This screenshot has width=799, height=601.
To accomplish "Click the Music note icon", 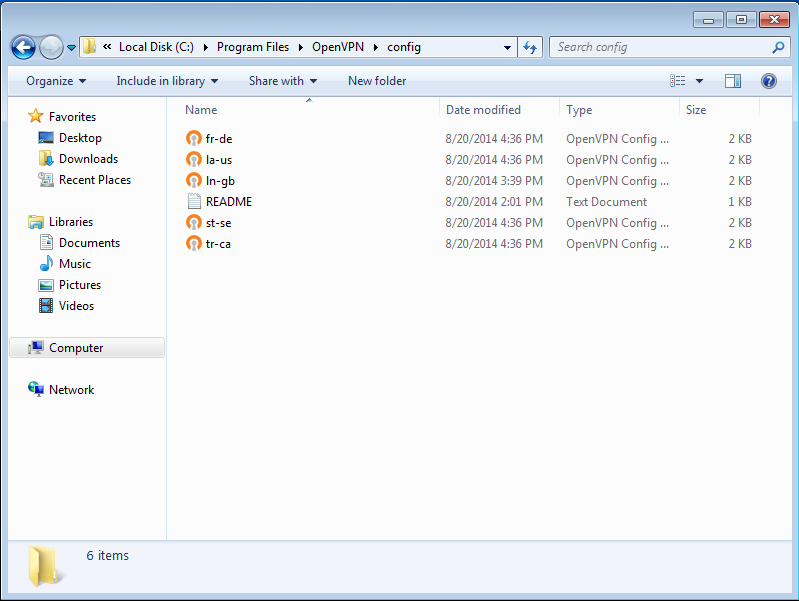I will click(x=46, y=263).
